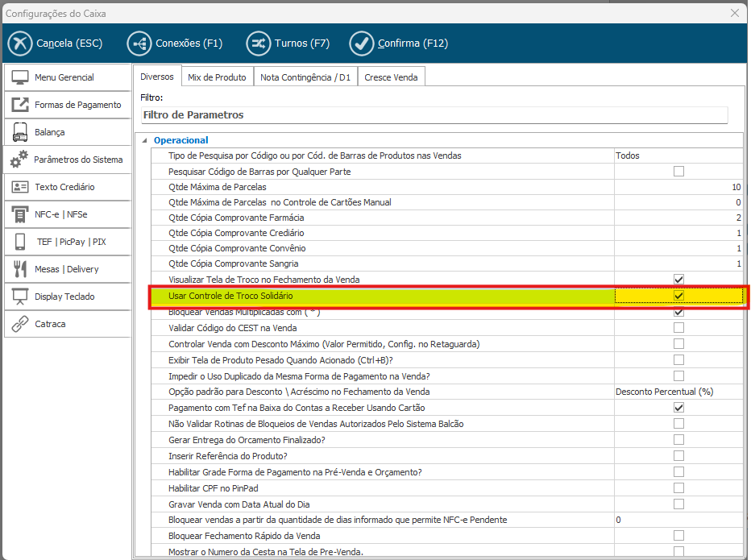Open Tipo de Pesquisa 'Todos' value dropdown
The width and height of the screenshot is (751, 560).
[677, 156]
